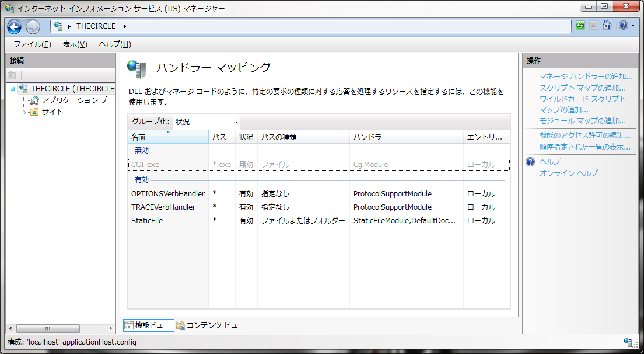Click the THECIRCLE server icon in tree
The image size is (644, 354).
[x=23, y=89]
